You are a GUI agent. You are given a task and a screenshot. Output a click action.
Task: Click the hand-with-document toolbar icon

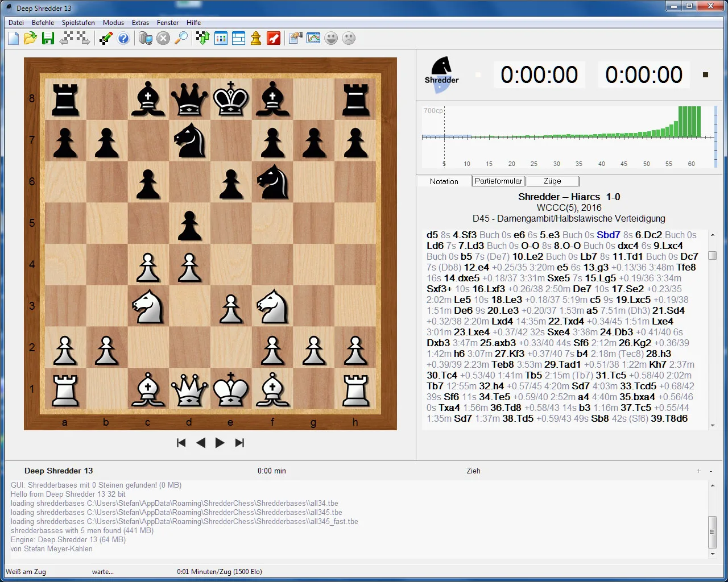296,38
